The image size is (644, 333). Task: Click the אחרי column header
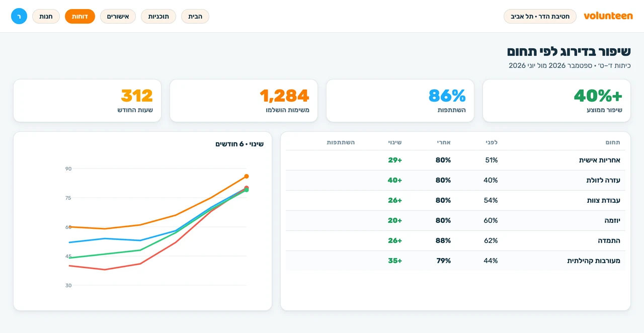443,142
